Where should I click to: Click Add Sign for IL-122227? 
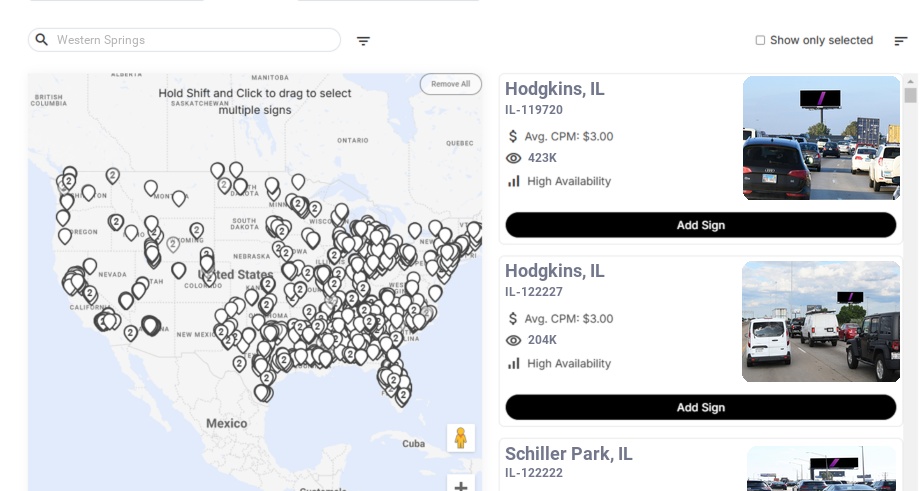(x=700, y=407)
